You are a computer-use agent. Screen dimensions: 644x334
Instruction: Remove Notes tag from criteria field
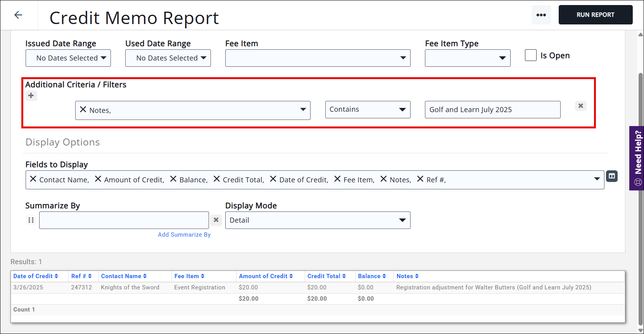[x=83, y=110]
